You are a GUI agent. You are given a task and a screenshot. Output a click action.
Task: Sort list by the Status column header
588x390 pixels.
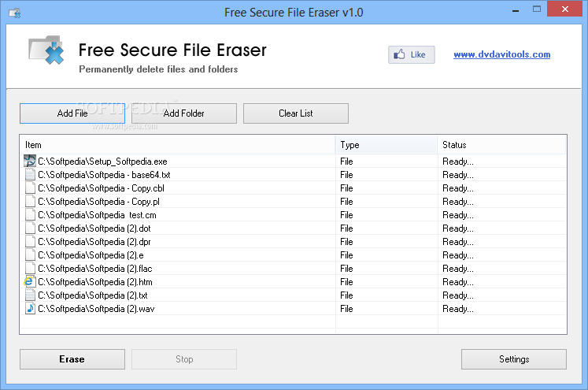501,145
